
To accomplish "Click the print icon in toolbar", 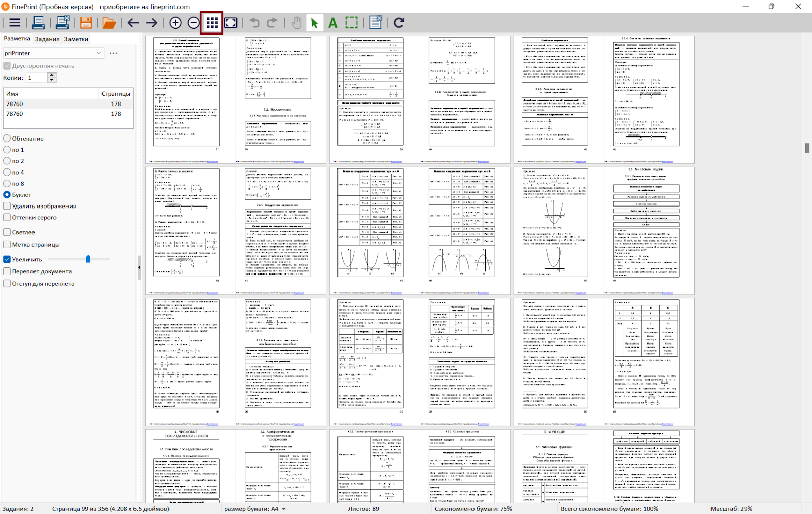I will [38, 23].
